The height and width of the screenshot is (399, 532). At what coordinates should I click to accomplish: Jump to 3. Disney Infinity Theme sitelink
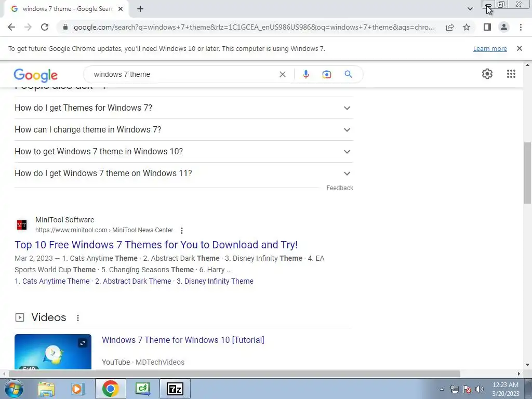[x=215, y=281]
